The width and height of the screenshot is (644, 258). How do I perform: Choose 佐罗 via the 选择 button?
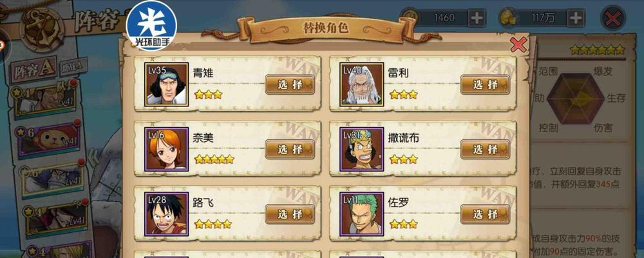point(485,214)
